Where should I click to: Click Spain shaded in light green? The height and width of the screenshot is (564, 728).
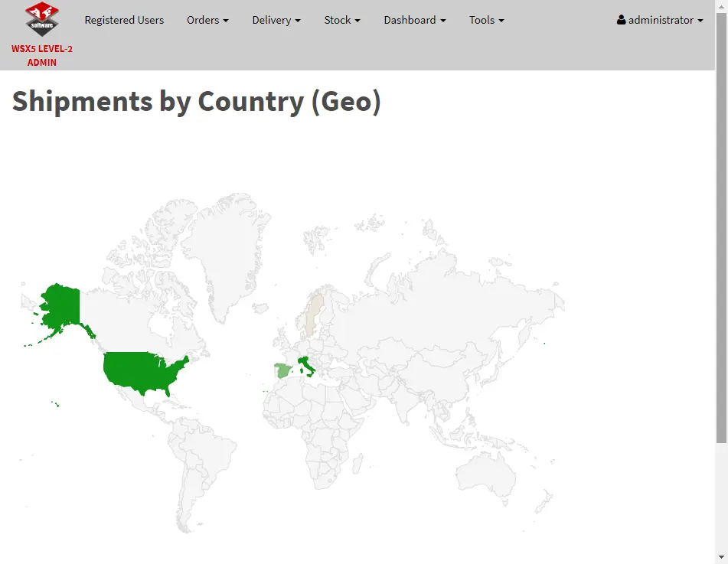(282, 370)
